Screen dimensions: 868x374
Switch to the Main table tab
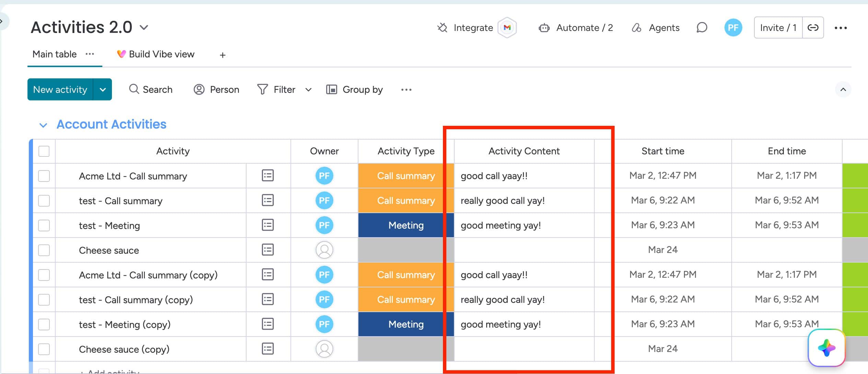(55, 54)
